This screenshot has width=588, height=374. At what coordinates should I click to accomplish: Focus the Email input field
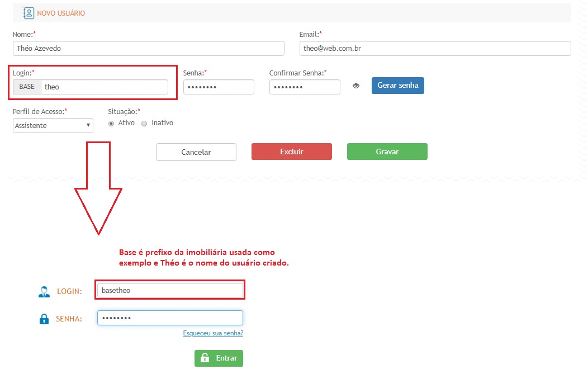tap(435, 49)
